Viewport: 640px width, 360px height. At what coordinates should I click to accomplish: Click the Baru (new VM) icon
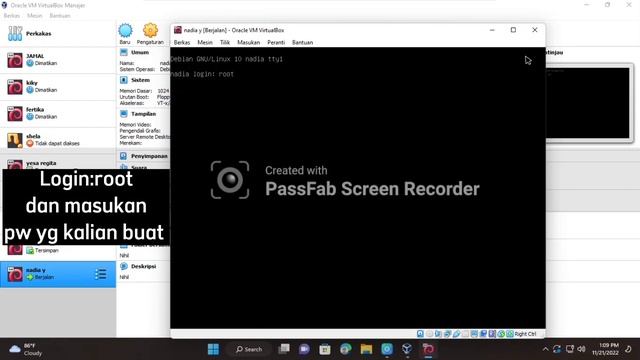click(x=125, y=31)
